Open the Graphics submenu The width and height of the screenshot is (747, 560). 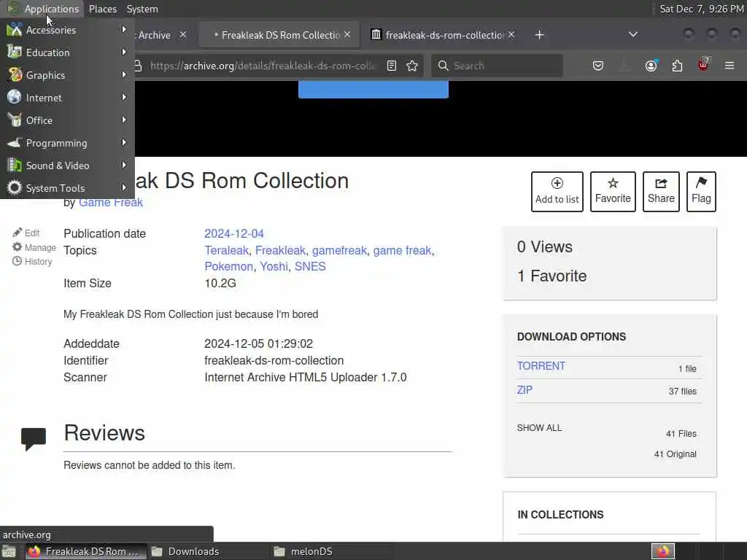[67, 75]
